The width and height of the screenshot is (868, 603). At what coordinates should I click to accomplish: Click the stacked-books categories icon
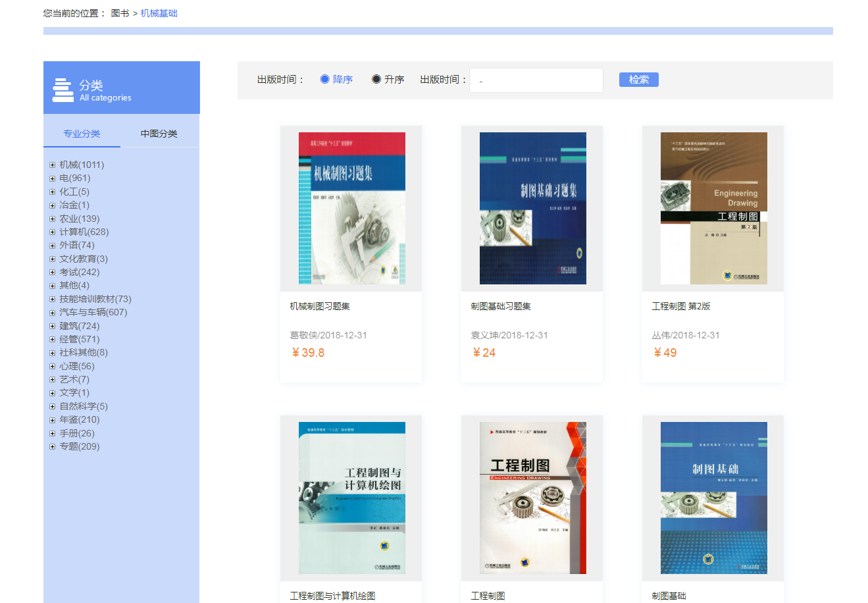63,90
